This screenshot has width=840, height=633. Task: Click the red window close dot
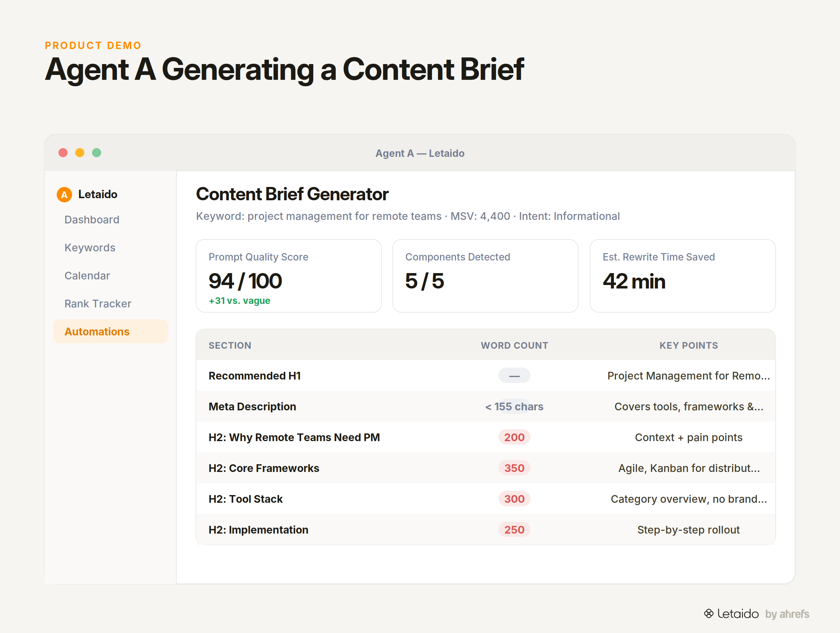(x=63, y=153)
